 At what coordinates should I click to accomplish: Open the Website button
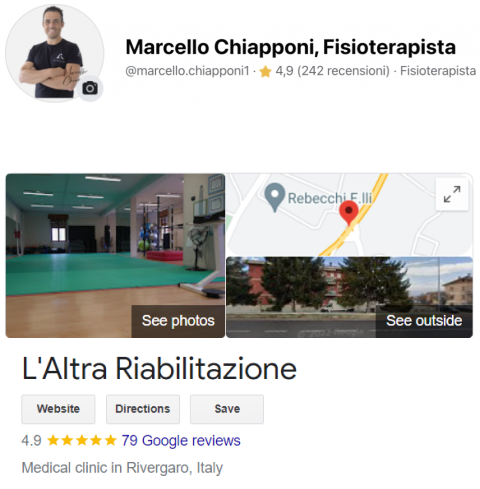pos(58,409)
